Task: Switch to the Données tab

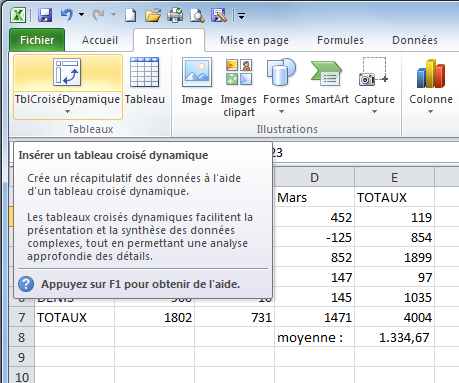Action: click(415, 40)
